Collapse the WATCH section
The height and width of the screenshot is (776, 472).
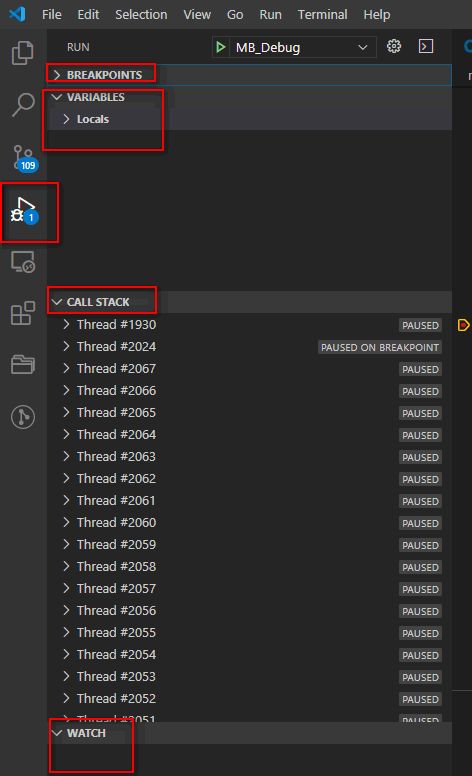[x=249, y=733]
